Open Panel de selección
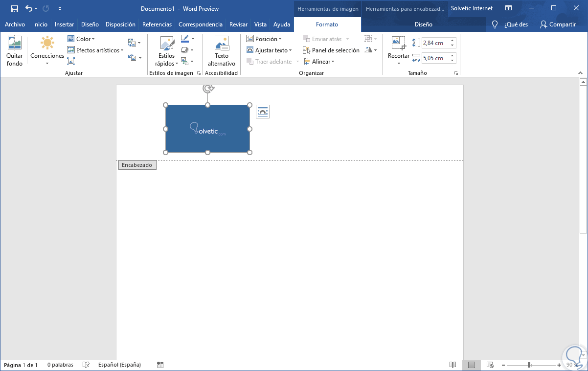The image size is (588, 371). 331,50
